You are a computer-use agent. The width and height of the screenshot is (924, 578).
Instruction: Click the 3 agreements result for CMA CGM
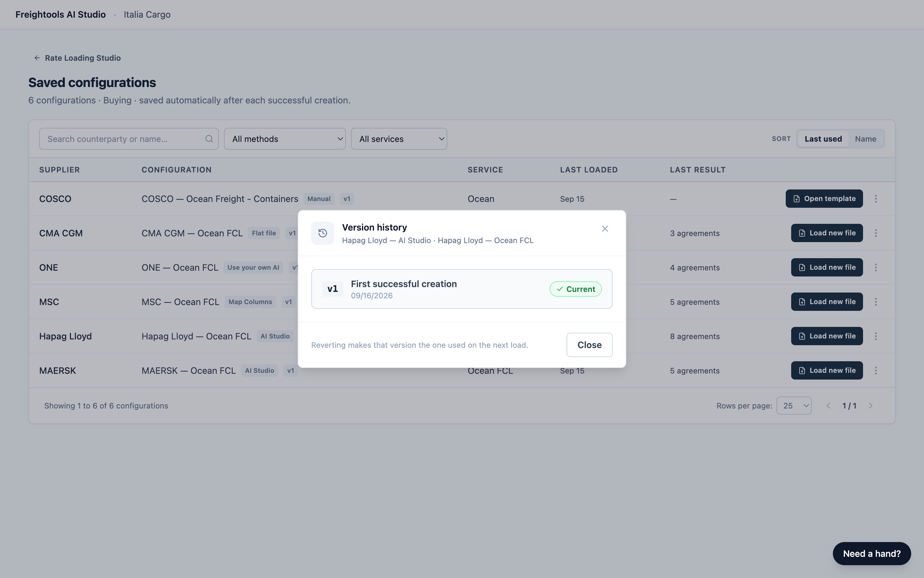coord(695,233)
